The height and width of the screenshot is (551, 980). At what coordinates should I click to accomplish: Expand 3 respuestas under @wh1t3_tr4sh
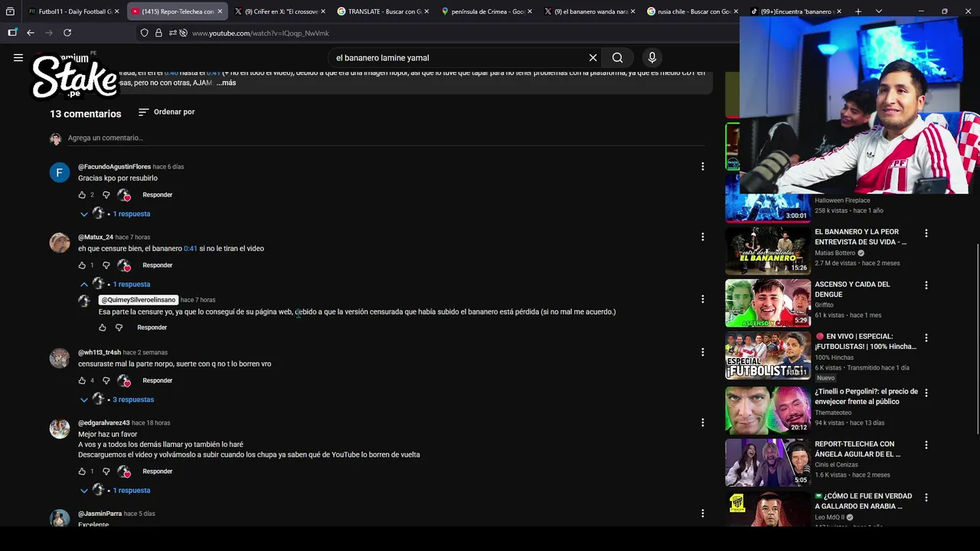click(x=117, y=399)
